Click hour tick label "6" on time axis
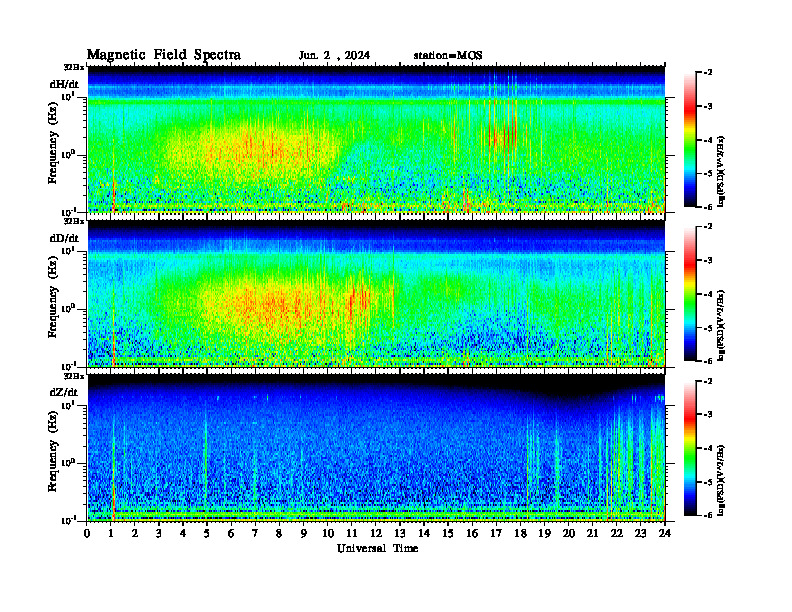 (x=231, y=534)
